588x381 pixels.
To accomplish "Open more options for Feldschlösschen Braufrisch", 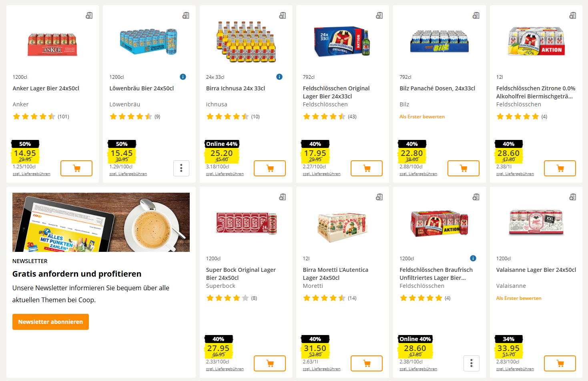I will pyautogui.click(x=471, y=363).
